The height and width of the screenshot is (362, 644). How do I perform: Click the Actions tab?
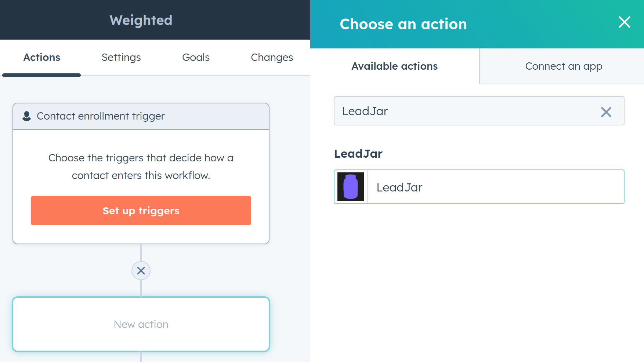coord(41,57)
